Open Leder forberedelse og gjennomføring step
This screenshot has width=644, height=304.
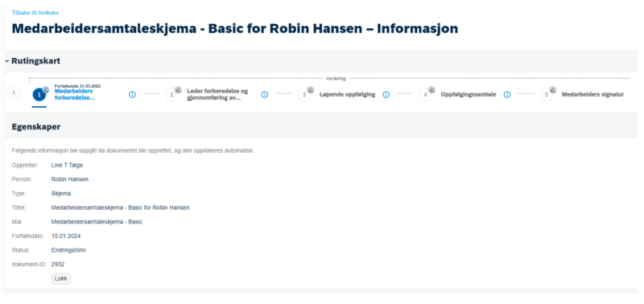[x=217, y=94]
